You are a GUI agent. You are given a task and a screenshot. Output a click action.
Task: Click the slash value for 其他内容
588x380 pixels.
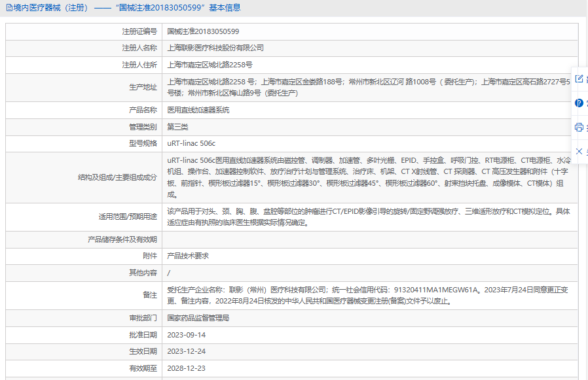[x=168, y=273]
